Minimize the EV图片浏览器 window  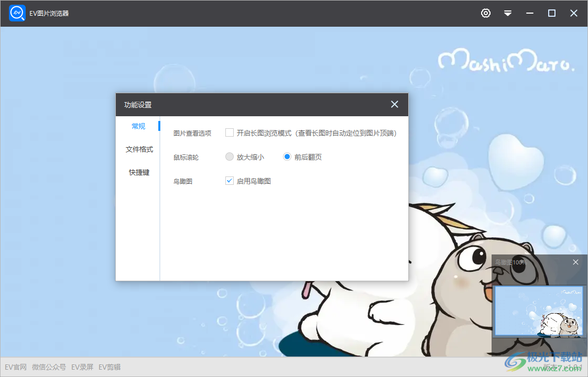[x=529, y=13]
